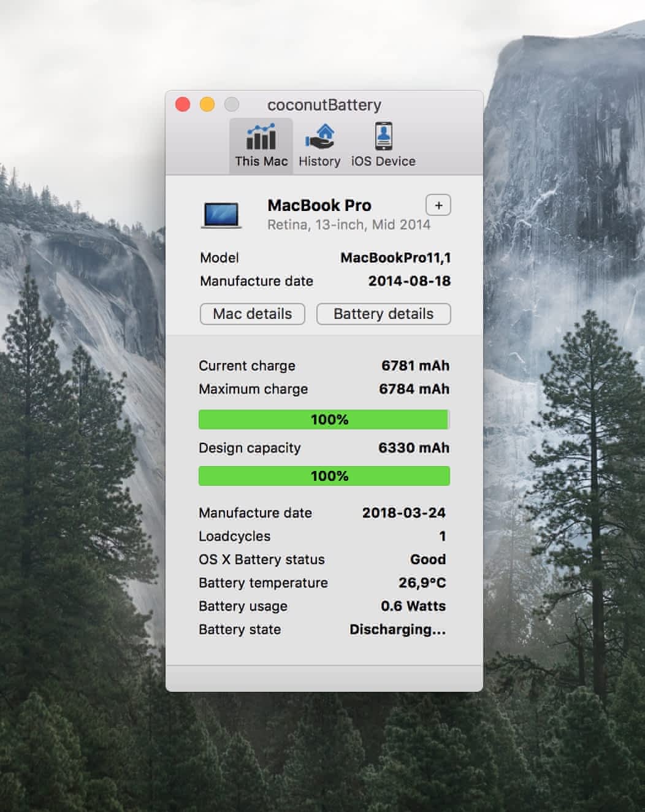Click the MacBook Pro heading
The height and width of the screenshot is (812, 645).
(x=319, y=205)
